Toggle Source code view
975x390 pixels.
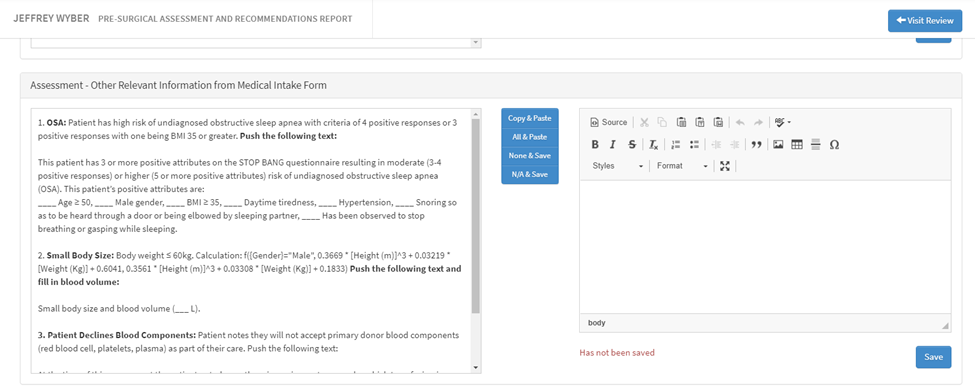tap(609, 123)
